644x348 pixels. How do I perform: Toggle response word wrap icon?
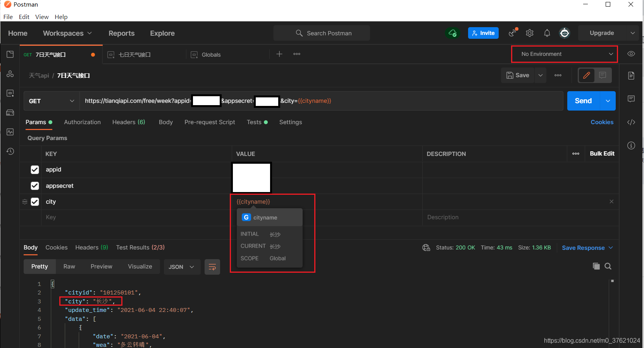tap(212, 267)
